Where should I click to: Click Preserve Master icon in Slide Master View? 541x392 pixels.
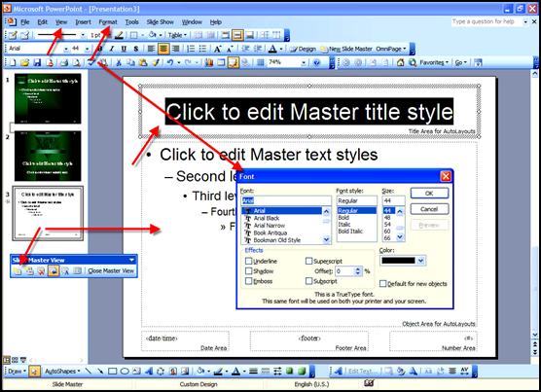(54, 271)
